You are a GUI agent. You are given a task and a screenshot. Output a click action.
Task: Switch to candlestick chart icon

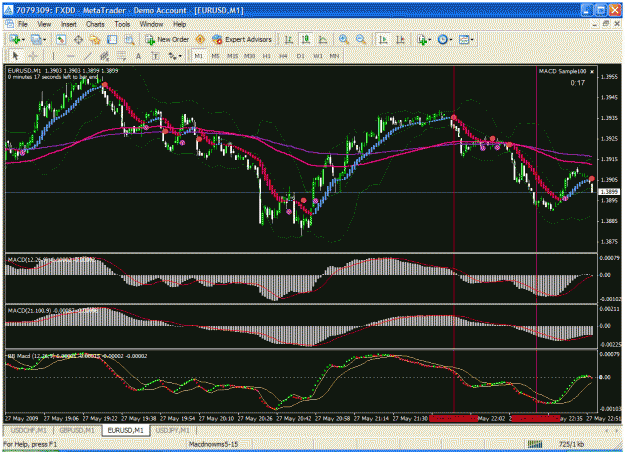[x=305, y=39]
